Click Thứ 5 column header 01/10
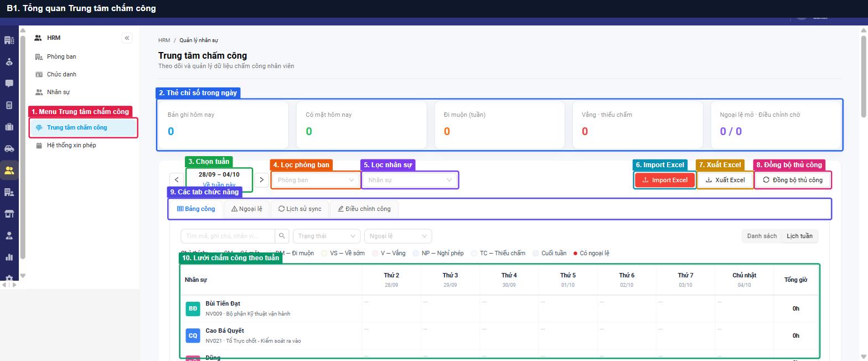 coord(568,280)
